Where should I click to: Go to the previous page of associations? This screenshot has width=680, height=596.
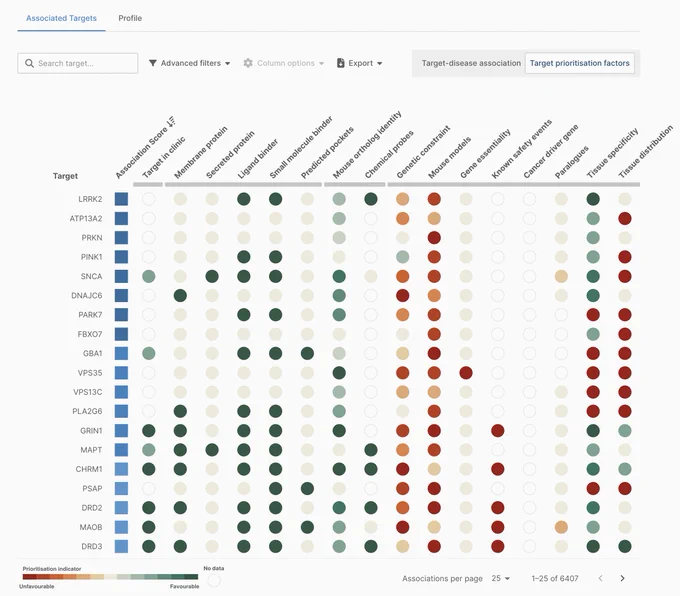600,578
